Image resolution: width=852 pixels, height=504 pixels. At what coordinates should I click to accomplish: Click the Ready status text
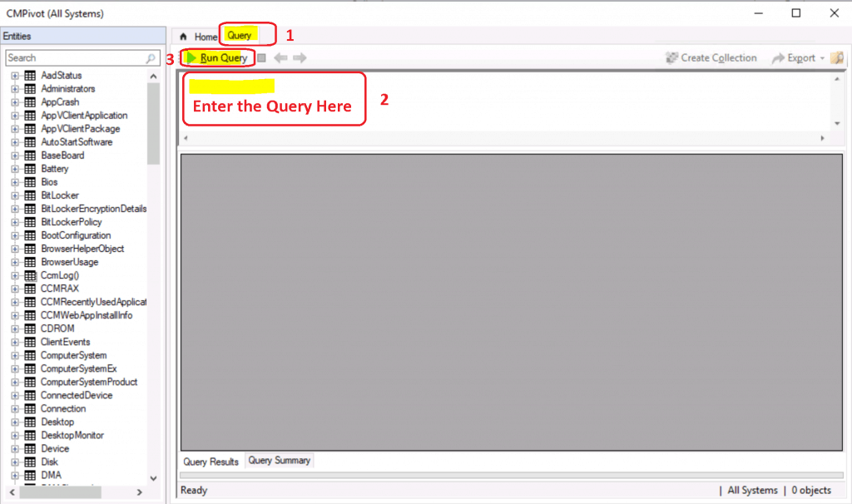pos(194,490)
